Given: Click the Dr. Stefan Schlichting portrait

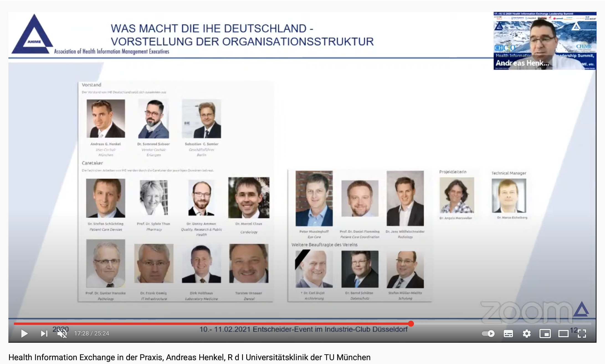Looking at the screenshot, I should coord(106,198).
